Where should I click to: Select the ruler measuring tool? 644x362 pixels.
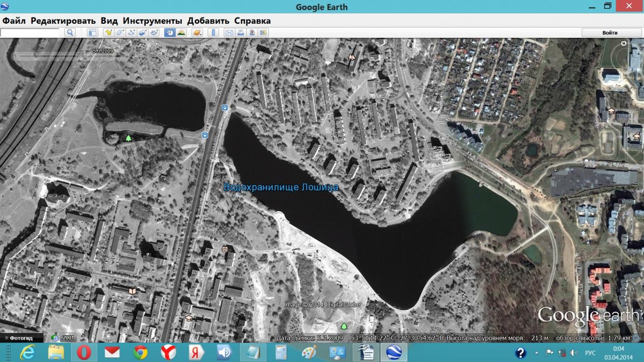[213, 33]
